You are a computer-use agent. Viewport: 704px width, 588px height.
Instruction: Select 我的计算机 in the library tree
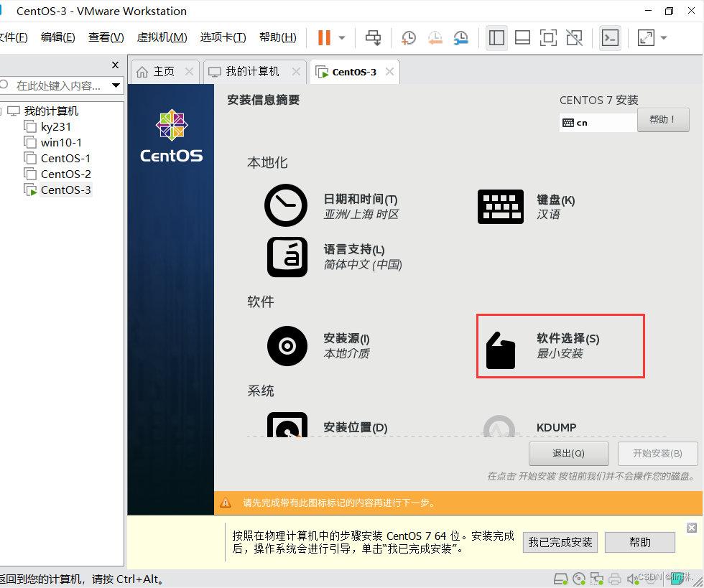[51, 111]
